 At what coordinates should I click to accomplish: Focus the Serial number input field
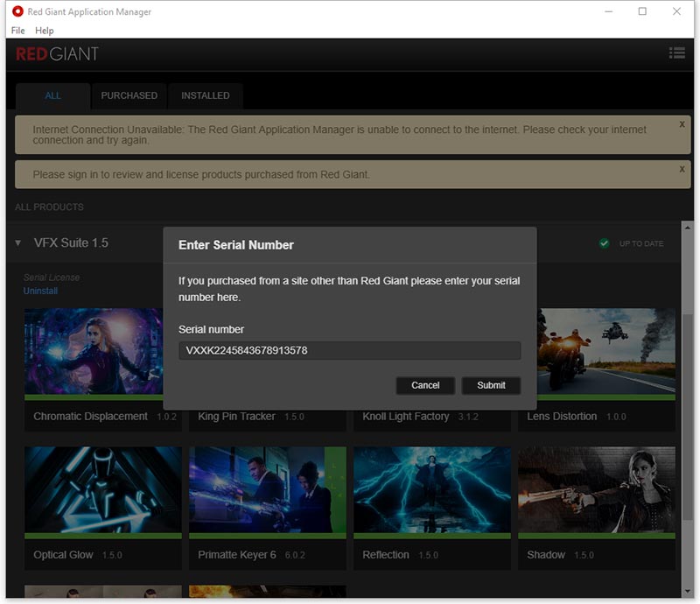(x=349, y=350)
